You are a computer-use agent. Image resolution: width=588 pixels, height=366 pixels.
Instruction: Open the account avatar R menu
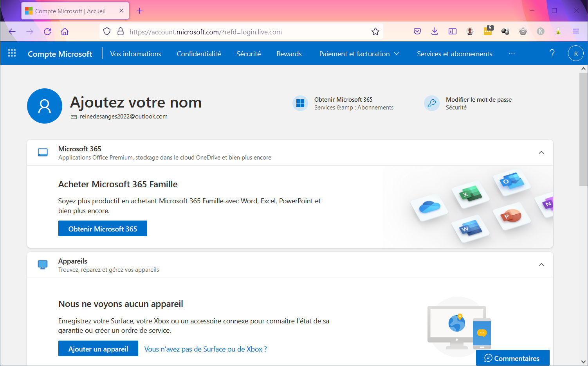[575, 54]
